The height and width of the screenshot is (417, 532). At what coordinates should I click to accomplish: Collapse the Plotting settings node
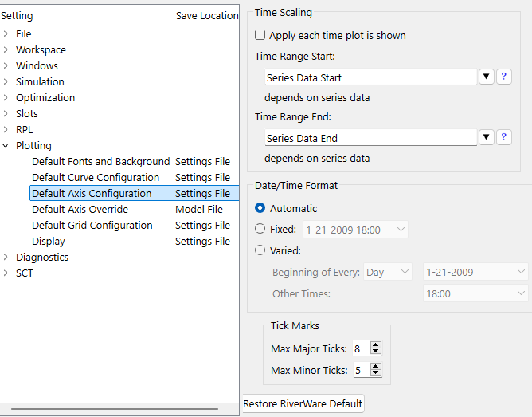[x=6, y=146]
